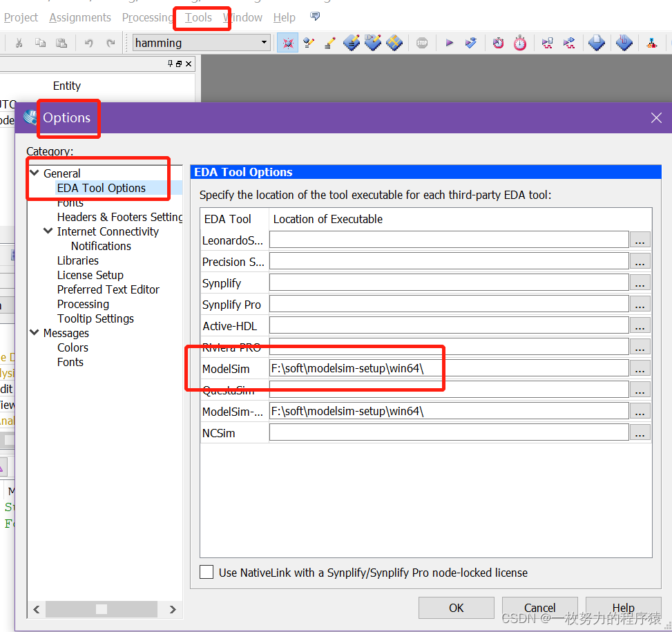
Task: Open the Window menu
Action: click(x=242, y=17)
